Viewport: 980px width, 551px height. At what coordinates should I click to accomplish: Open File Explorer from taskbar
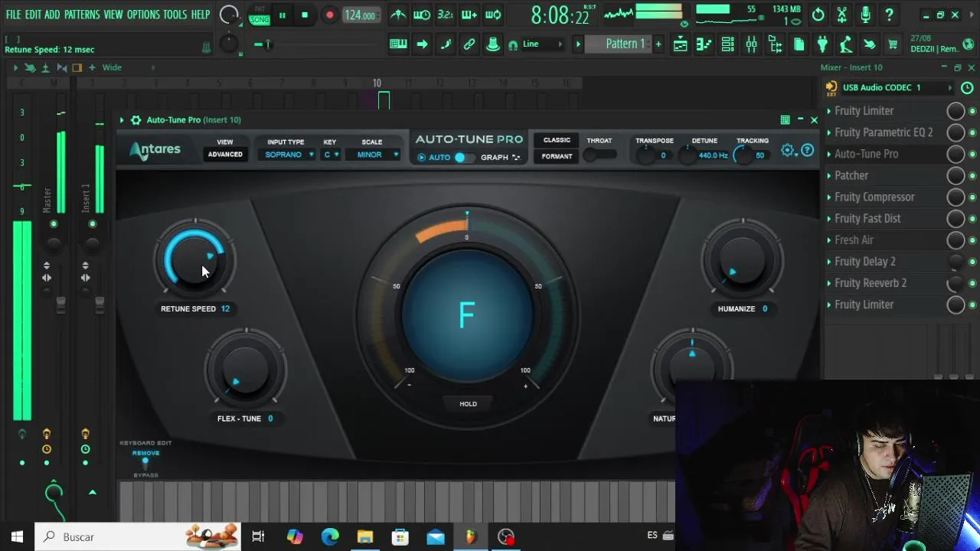tap(365, 536)
